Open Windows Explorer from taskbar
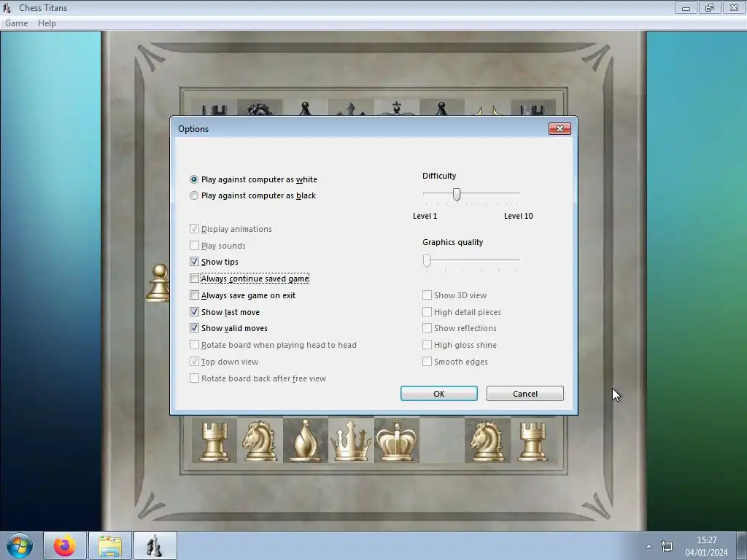Viewport: 747px width, 560px height. pos(109,545)
